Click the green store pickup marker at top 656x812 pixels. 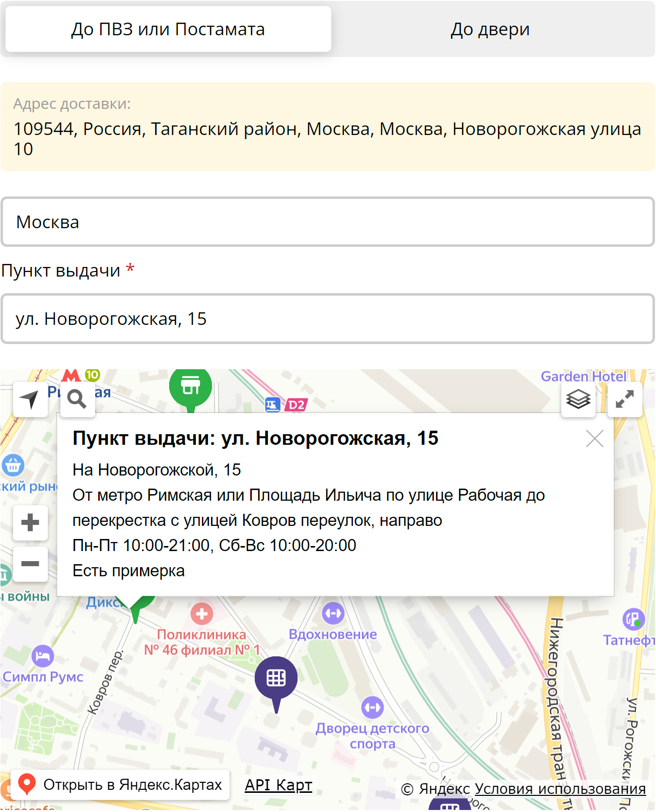[190, 388]
